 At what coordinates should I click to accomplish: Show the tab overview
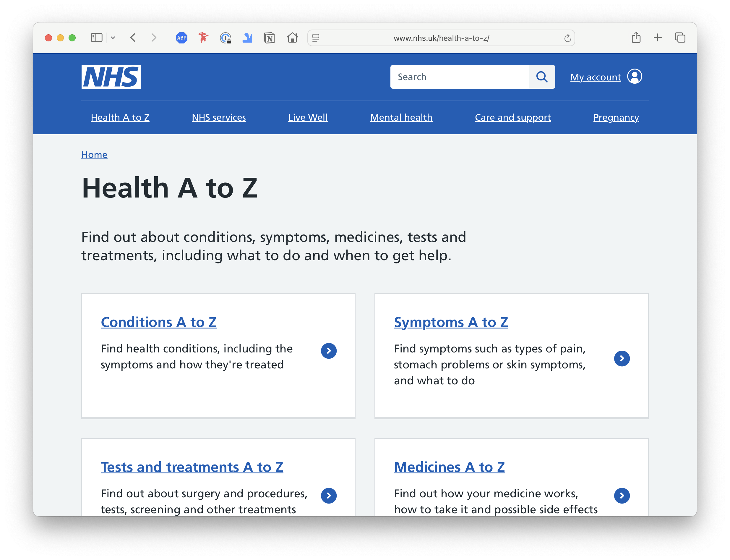click(680, 37)
